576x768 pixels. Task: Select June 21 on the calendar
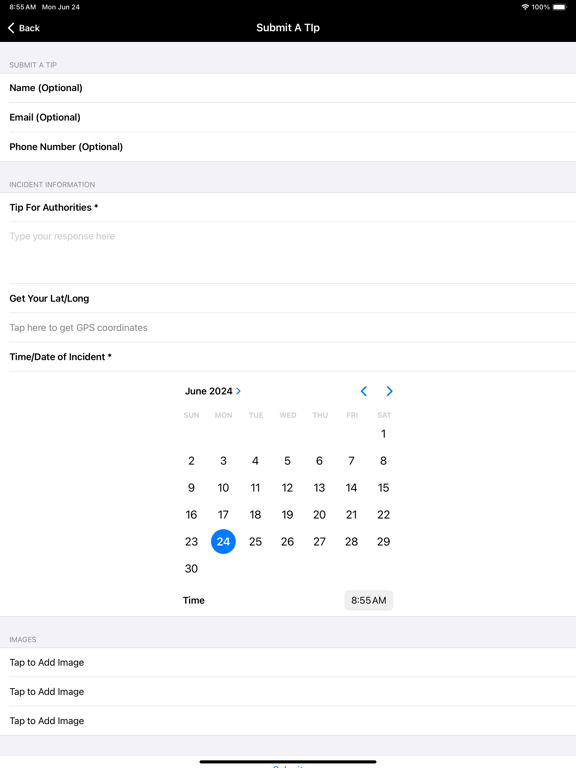coord(351,515)
